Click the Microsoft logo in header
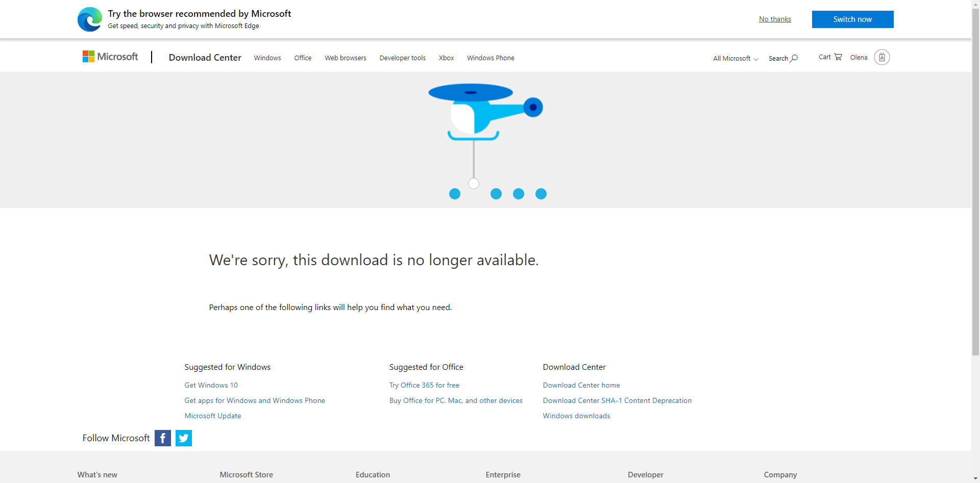980x483 pixels. 110,57
